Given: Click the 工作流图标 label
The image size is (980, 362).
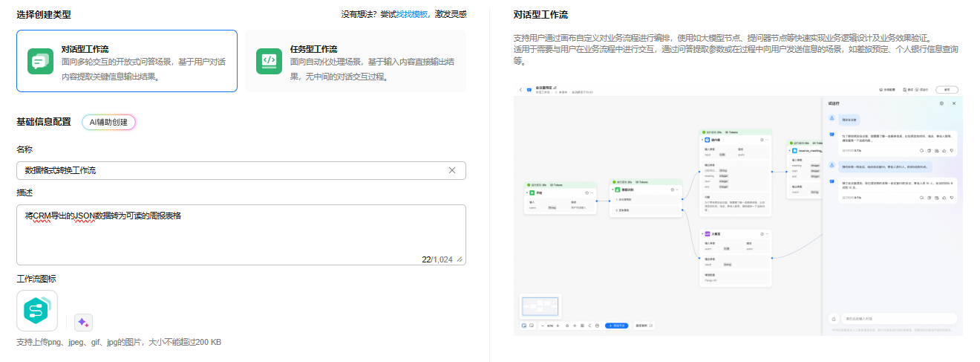Looking at the screenshot, I should point(36,279).
